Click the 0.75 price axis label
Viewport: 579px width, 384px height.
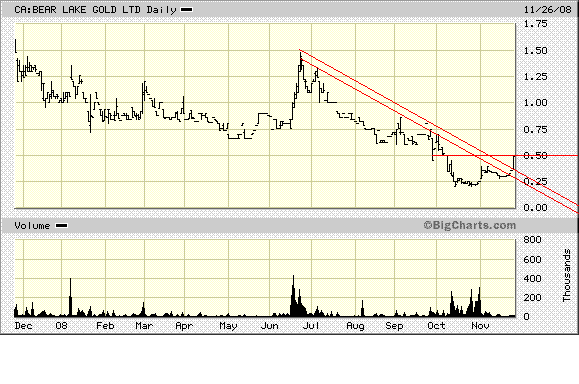(x=535, y=129)
